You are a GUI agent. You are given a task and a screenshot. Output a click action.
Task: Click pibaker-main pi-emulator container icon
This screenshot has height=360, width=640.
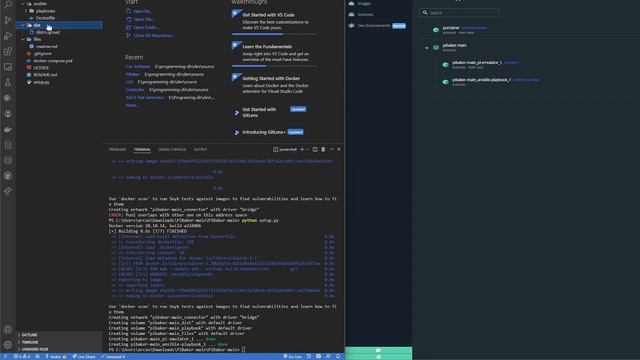pyautogui.click(x=445, y=64)
